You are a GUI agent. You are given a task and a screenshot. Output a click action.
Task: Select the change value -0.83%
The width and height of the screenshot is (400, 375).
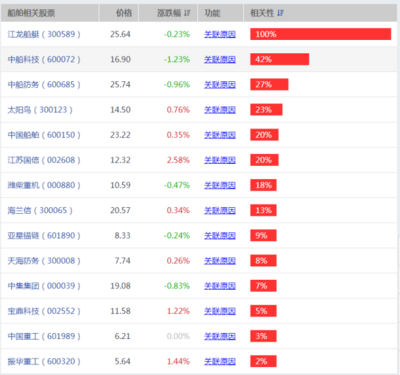[x=177, y=286]
